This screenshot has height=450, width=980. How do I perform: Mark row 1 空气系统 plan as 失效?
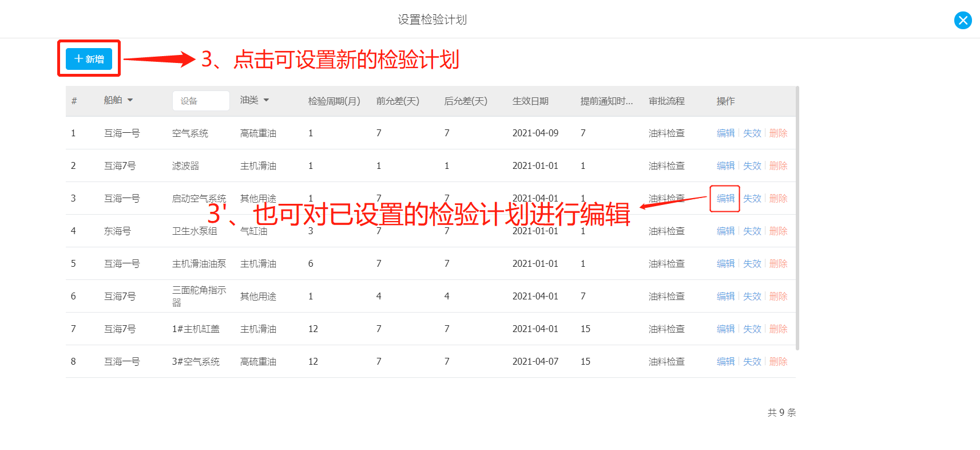coord(752,133)
